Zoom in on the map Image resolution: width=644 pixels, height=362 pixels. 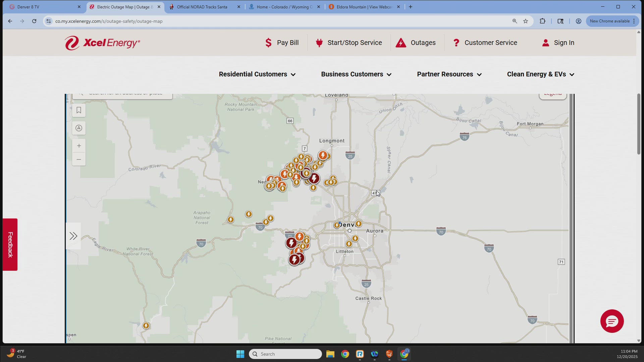click(79, 145)
